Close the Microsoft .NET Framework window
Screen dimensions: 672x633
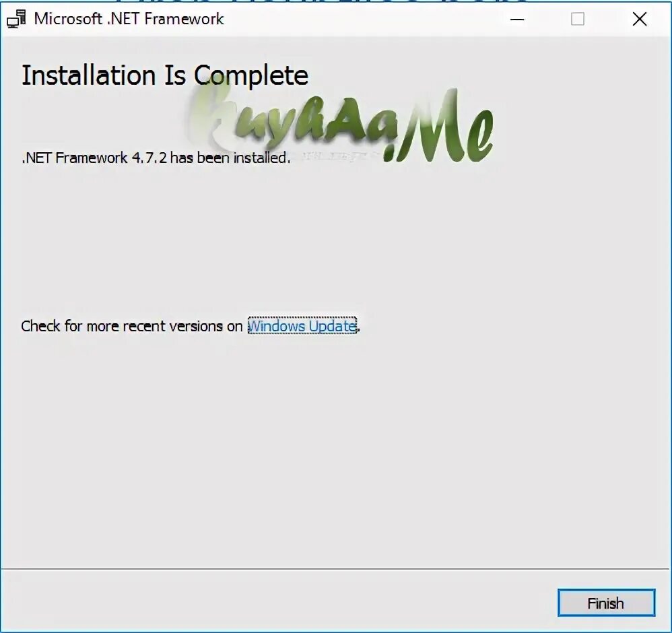point(640,20)
